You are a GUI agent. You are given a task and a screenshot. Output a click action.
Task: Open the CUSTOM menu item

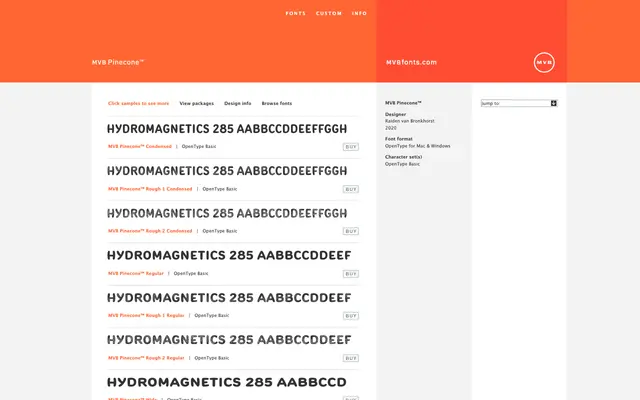coord(329,13)
